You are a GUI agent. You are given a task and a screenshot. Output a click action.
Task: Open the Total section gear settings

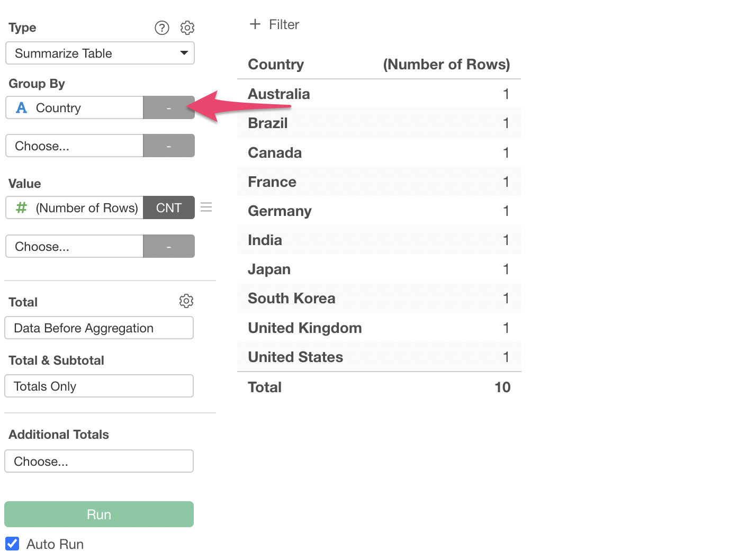click(186, 301)
